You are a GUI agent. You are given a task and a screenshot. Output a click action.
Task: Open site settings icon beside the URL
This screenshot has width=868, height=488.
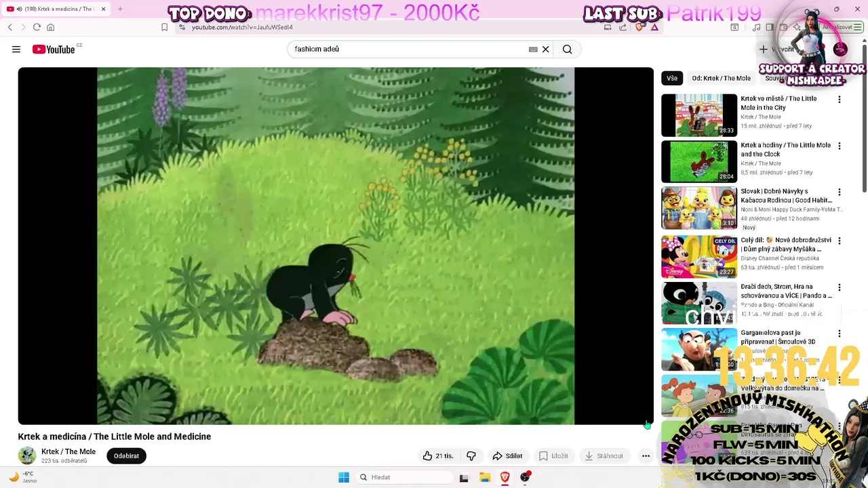coord(182,27)
